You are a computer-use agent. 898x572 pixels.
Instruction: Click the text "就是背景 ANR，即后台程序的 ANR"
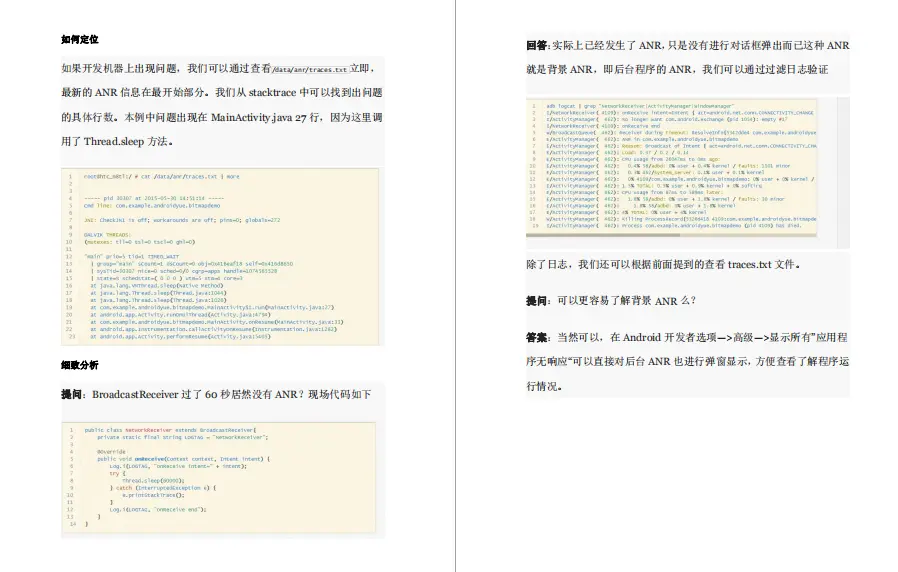tap(609, 69)
